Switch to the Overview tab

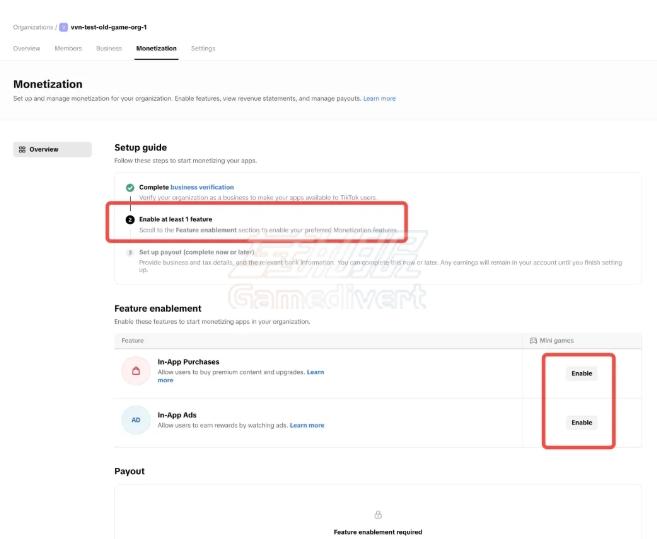coord(26,49)
